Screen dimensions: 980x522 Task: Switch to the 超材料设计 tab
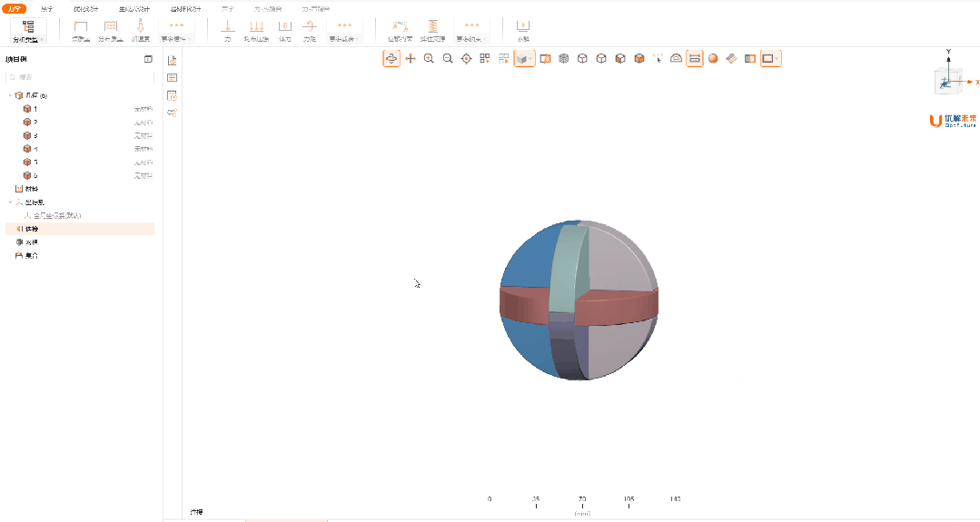point(185,9)
